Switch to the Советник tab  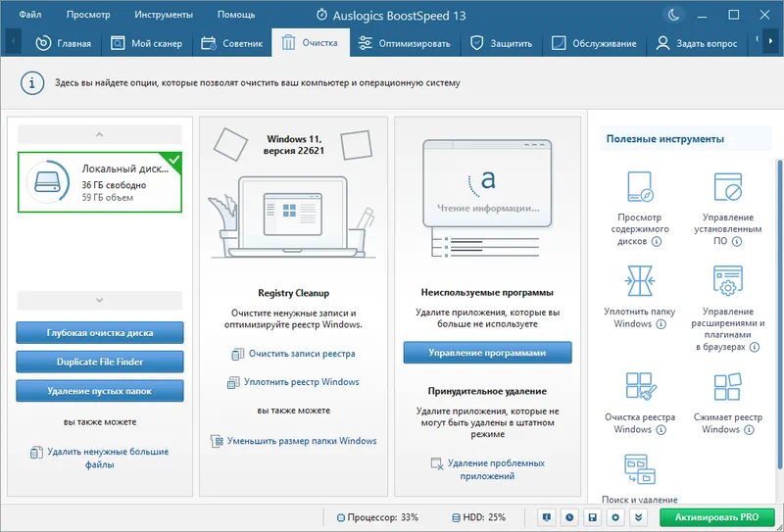pyautogui.click(x=231, y=43)
